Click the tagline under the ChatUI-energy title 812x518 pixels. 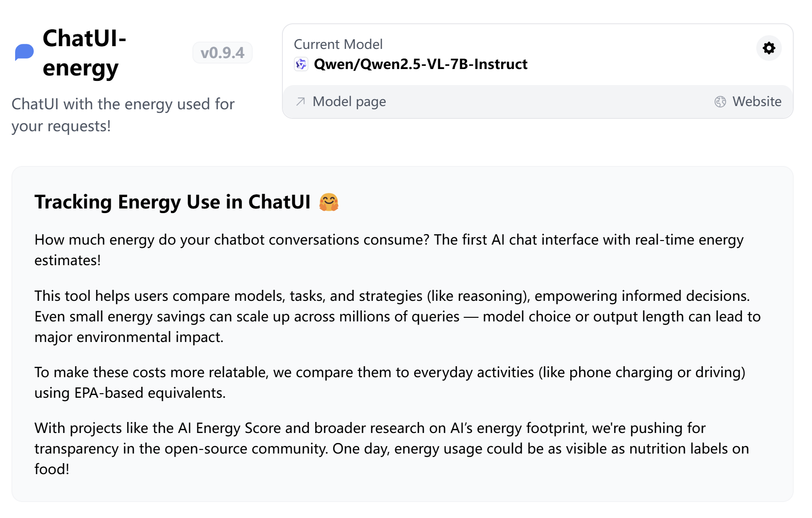coord(122,115)
